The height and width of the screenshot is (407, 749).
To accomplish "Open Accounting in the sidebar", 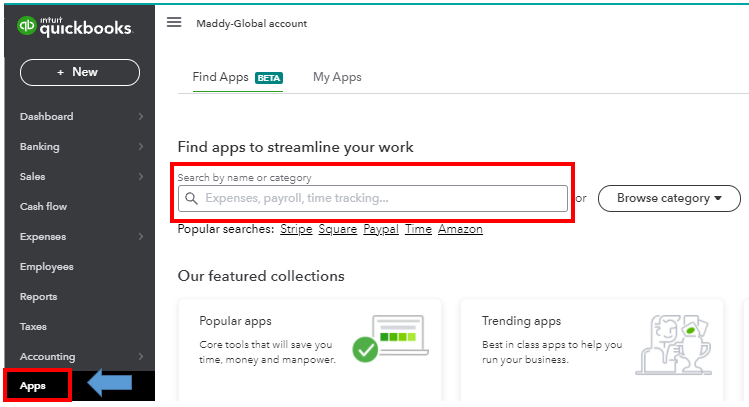I will 48,356.
